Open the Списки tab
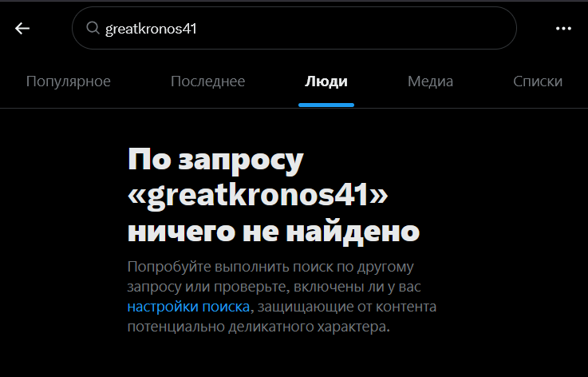This screenshot has width=588, height=377. (538, 81)
